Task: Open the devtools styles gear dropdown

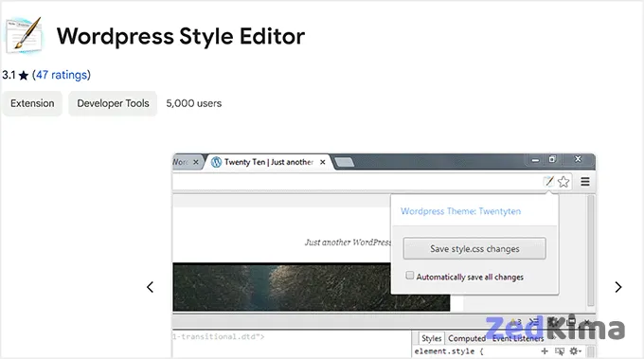Action: pyautogui.click(x=575, y=350)
